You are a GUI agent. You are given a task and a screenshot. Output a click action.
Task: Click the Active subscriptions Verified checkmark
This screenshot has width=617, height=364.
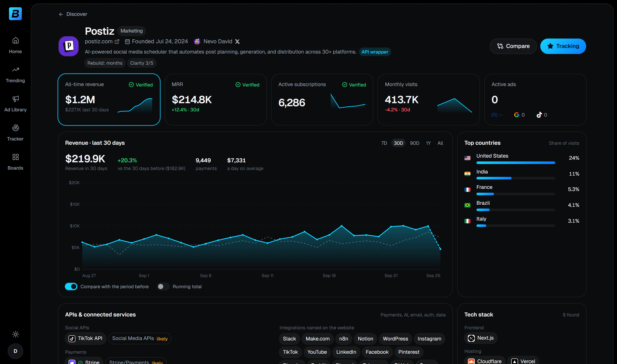[345, 85]
